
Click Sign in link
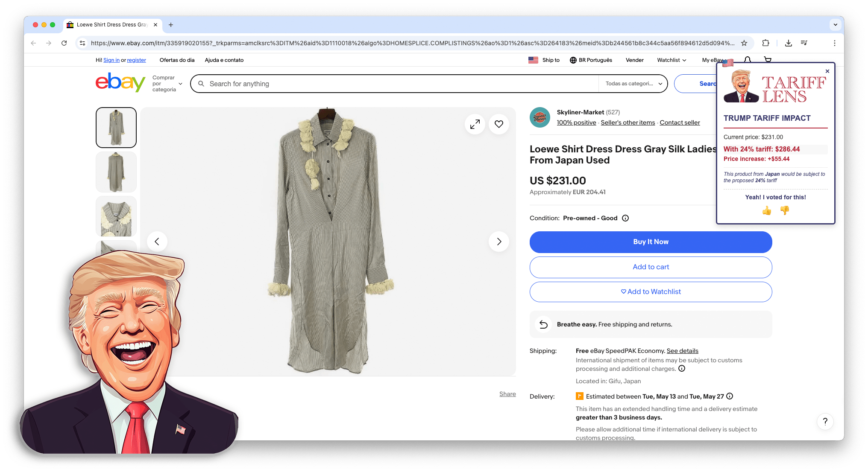[x=111, y=60]
